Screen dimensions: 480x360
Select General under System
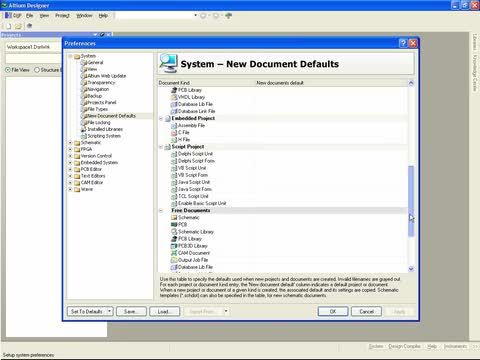pyautogui.click(x=95, y=63)
